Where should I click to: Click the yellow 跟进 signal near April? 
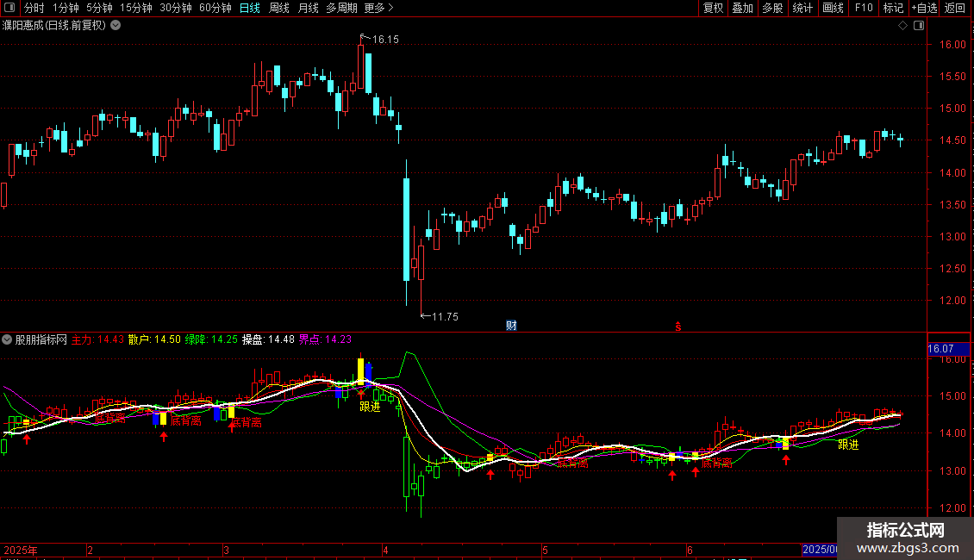(x=370, y=407)
